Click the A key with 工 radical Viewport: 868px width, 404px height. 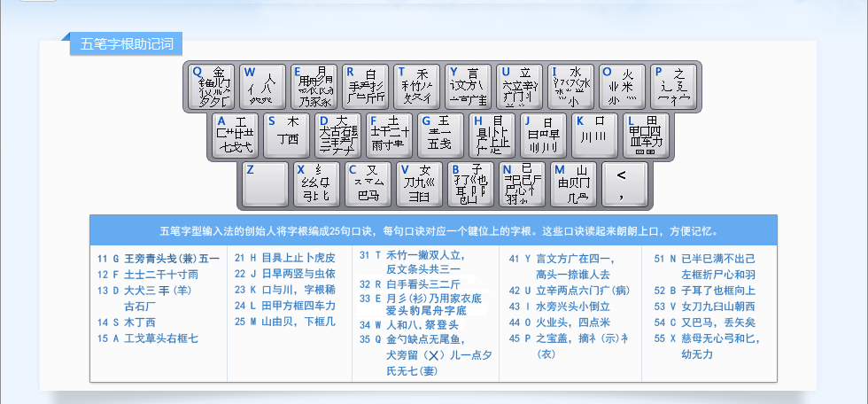[x=236, y=136]
